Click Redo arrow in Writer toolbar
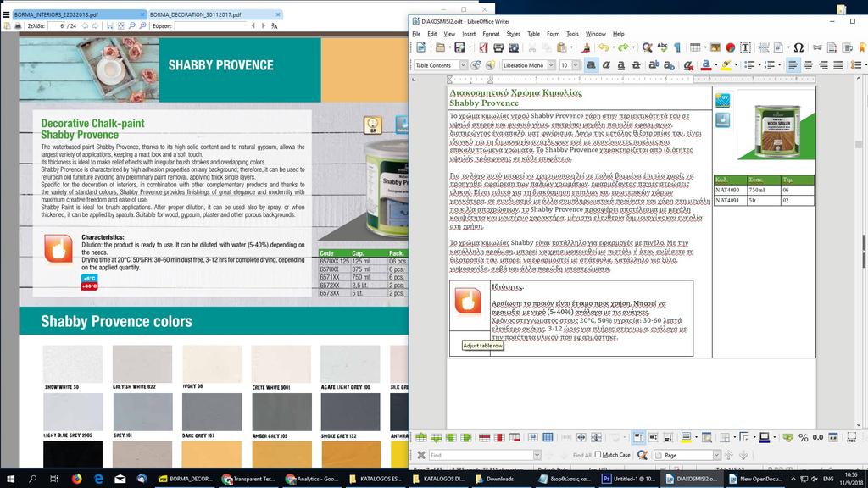 click(x=623, y=48)
